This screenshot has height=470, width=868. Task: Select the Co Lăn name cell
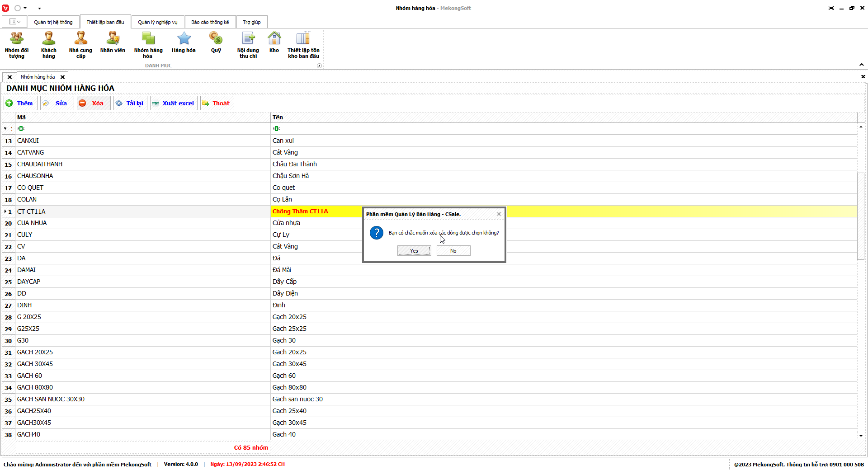[564, 200]
